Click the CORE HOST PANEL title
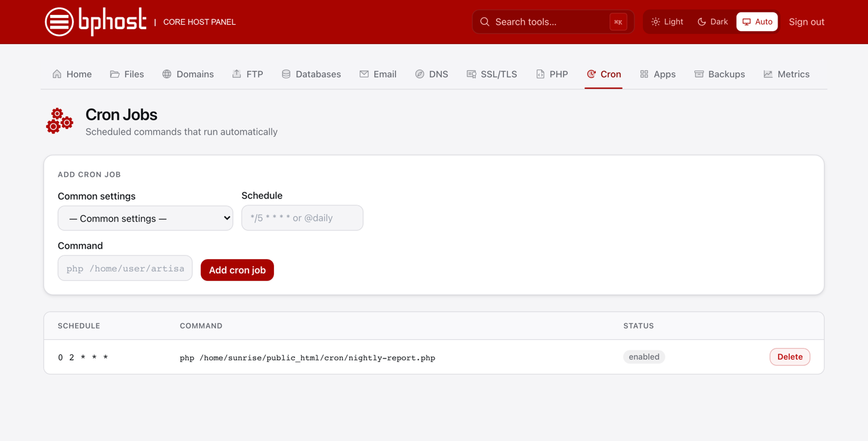The width and height of the screenshot is (868, 441). click(199, 22)
